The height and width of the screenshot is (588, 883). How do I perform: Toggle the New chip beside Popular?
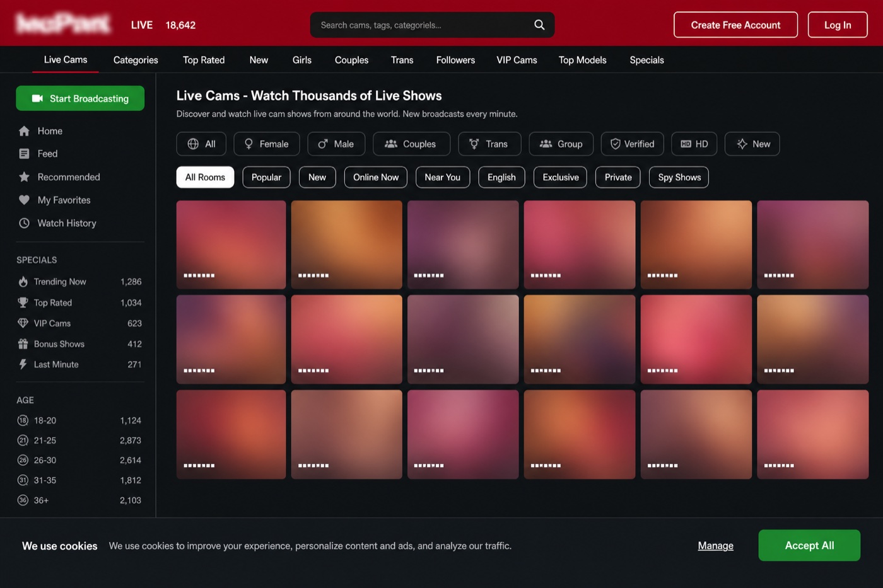coord(317,177)
